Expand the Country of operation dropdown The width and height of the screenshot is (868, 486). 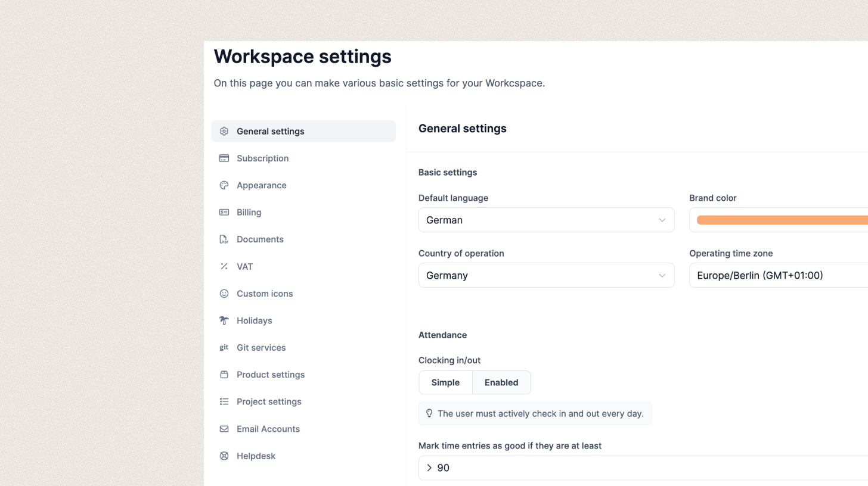(x=546, y=275)
